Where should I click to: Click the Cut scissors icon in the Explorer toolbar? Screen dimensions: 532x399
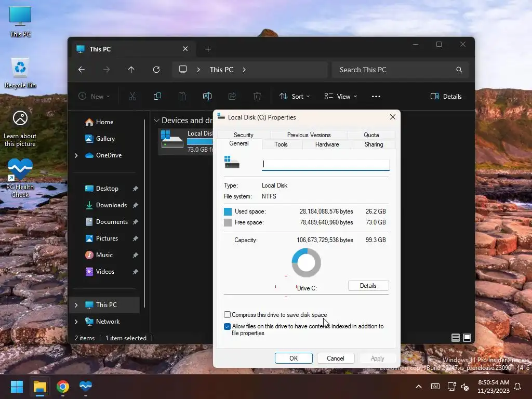click(132, 96)
